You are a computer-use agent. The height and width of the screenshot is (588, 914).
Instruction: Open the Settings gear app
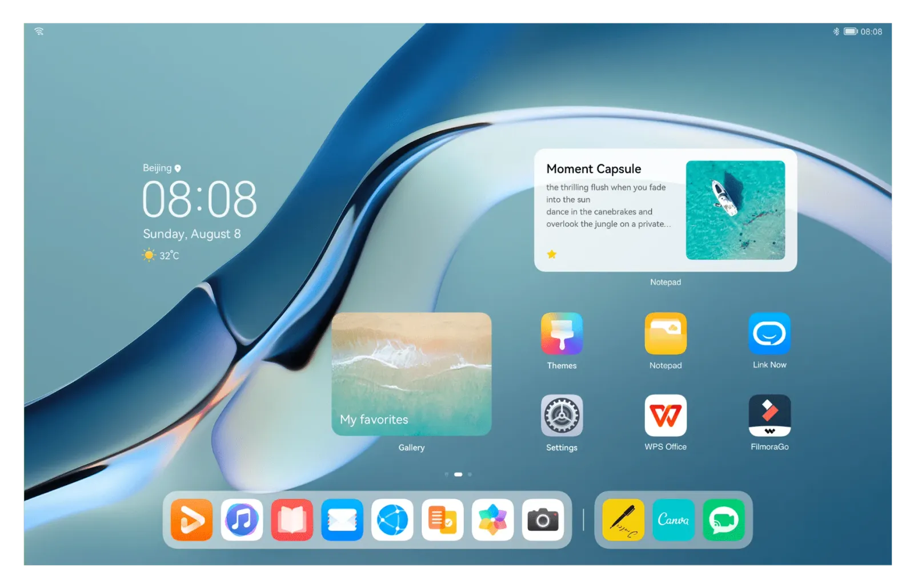(562, 416)
